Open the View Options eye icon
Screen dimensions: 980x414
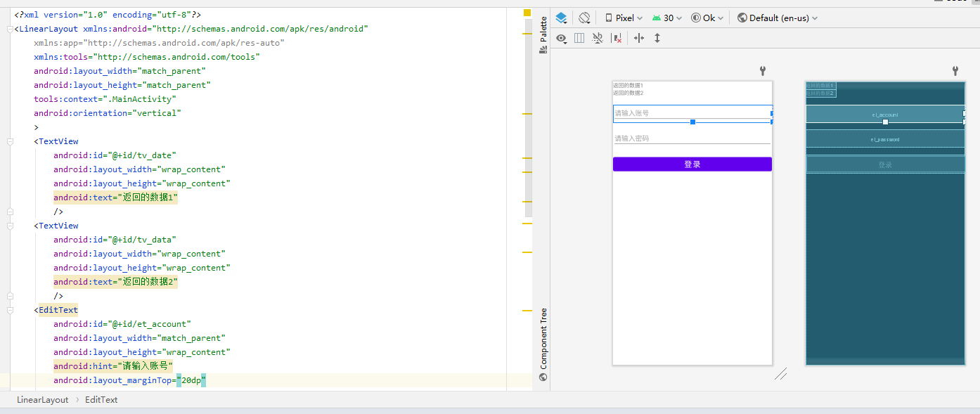(562, 38)
